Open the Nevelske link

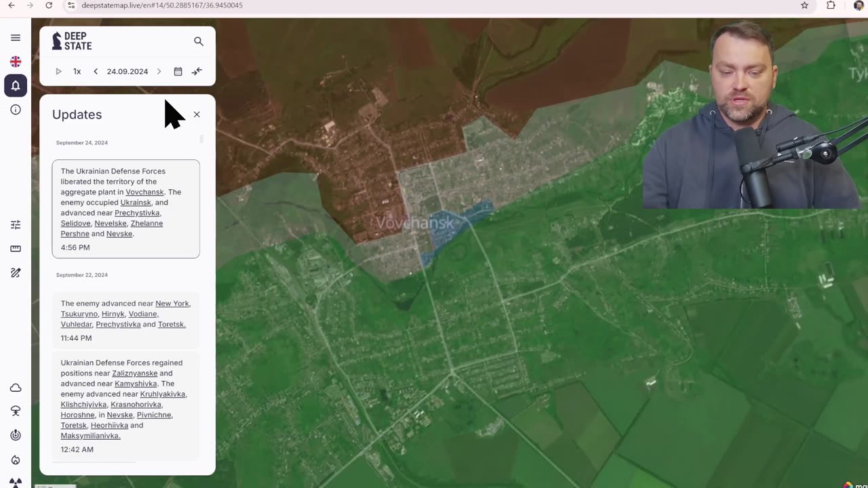tap(111, 223)
